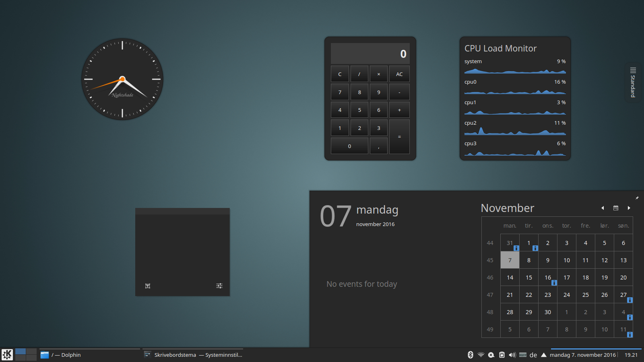Open the volume speaker tray icon
This screenshot has height=362, width=644.
click(x=512, y=355)
